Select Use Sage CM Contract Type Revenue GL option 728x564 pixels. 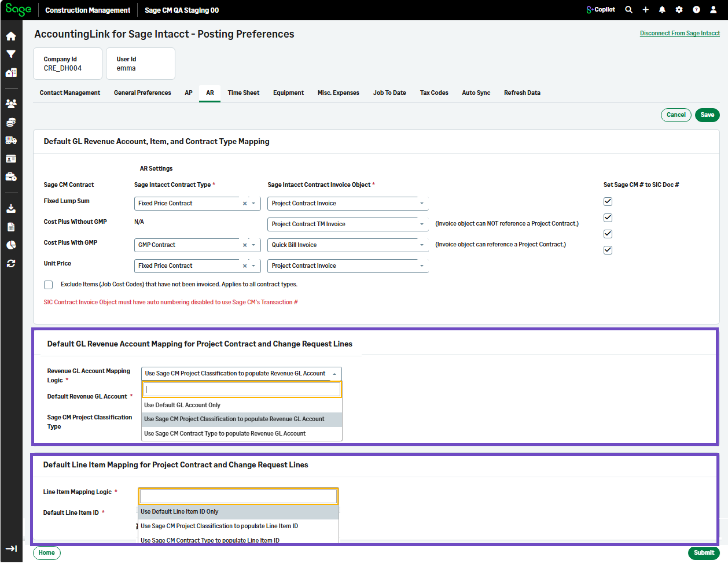242,434
